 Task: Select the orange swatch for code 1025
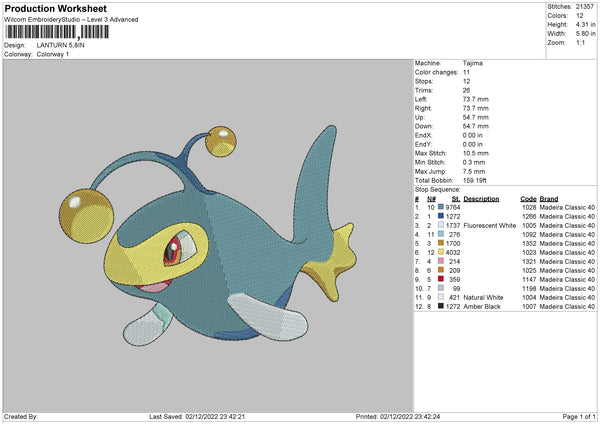click(x=440, y=268)
